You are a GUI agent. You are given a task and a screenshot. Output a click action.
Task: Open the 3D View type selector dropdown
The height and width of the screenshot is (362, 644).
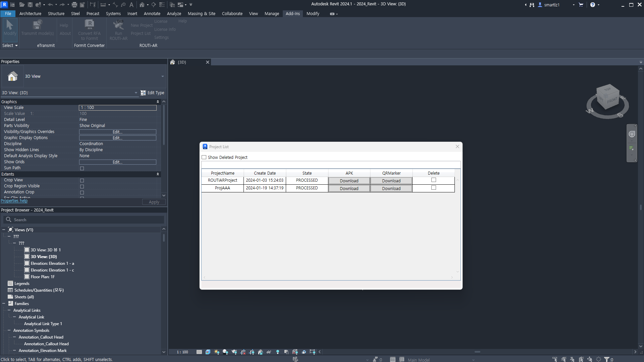(162, 76)
